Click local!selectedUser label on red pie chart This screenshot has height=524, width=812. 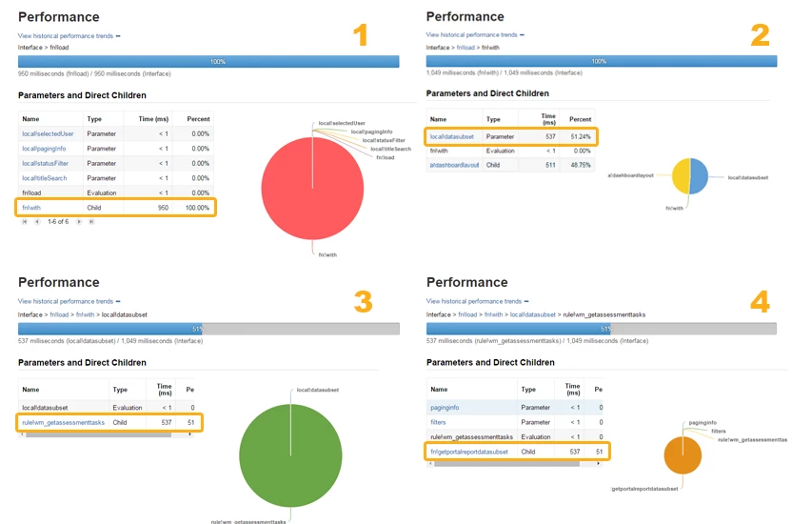point(342,123)
